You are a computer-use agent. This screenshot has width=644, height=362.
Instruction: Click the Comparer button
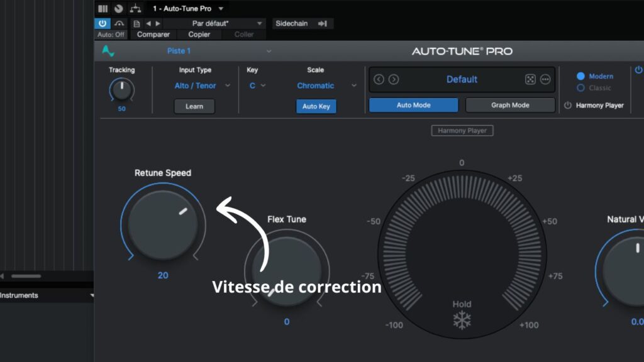tap(153, 35)
